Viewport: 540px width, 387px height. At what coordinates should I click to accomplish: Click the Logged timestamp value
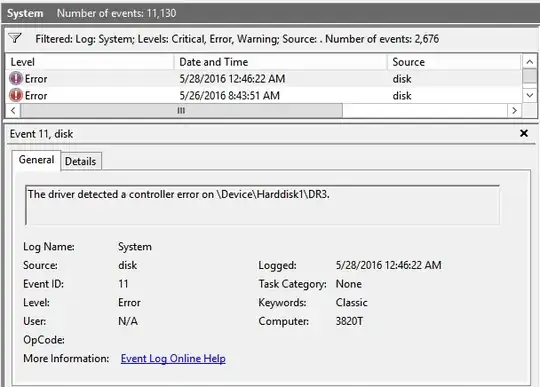pos(388,265)
